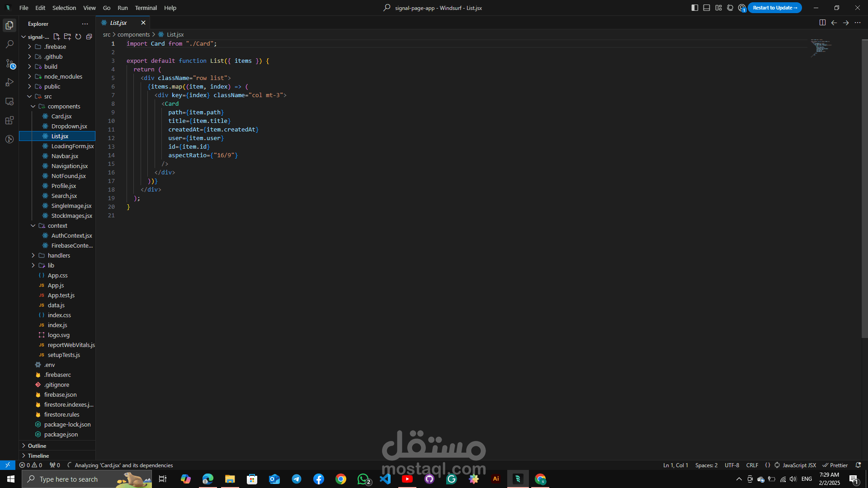Viewport: 868px width, 488px height.
Task: Open the Extensions view
Action: coord(9,121)
